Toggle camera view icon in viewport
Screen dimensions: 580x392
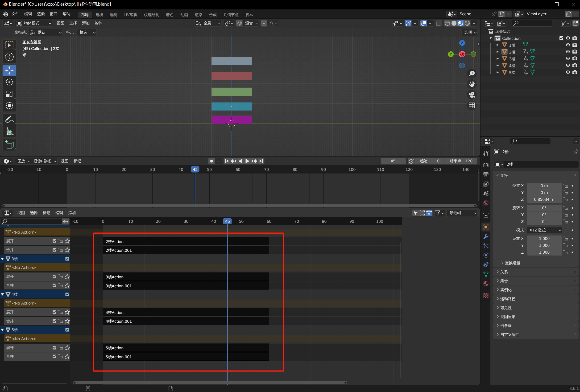tap(472, 95)
